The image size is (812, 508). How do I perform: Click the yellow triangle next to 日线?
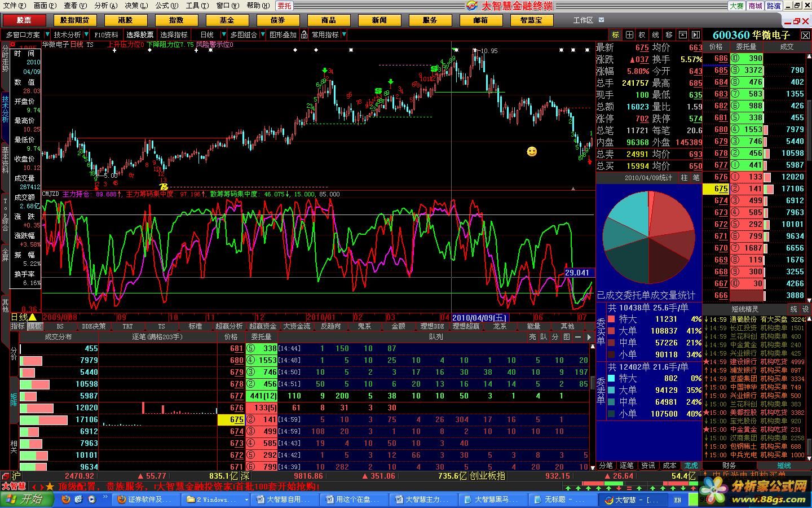click(x=33, y=318)
